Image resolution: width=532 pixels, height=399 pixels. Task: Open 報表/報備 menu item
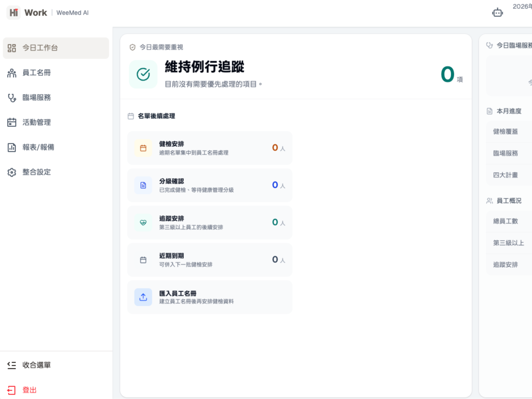(56, 147)
